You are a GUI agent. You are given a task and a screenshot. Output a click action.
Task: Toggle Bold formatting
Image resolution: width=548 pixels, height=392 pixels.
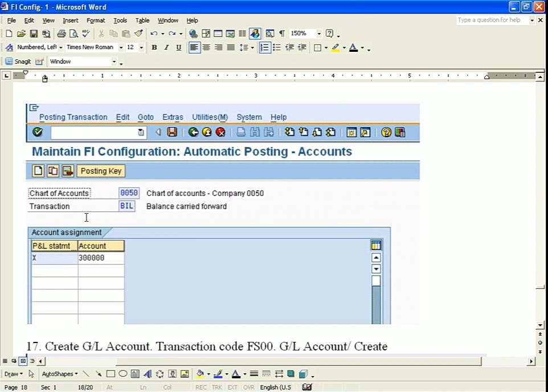[x=154, y=47]
